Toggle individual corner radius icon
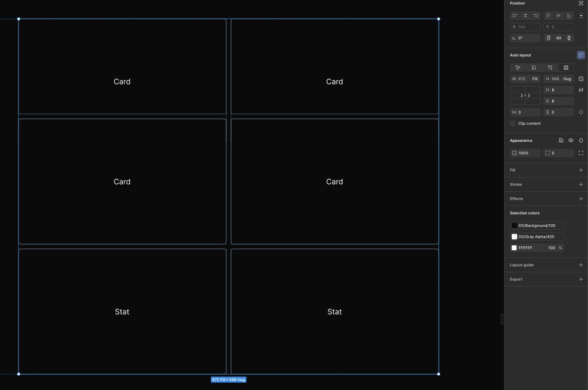This screenshot has height=390, width=588. click(581, 153)
